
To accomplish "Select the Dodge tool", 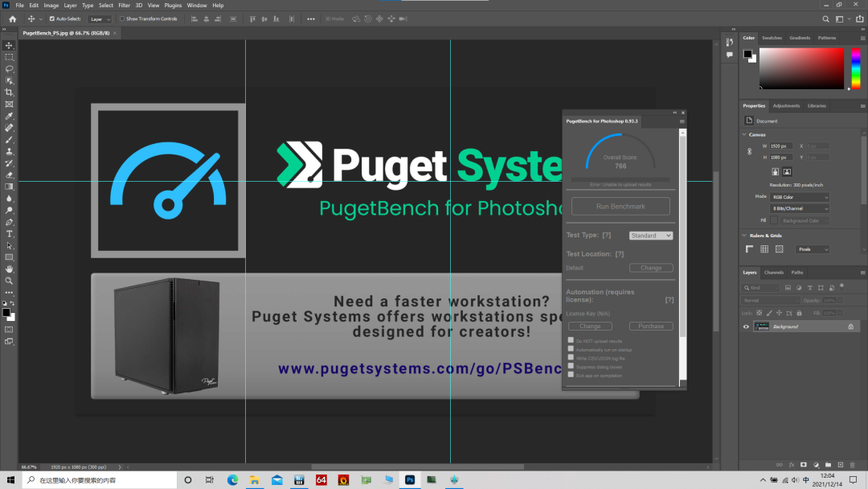I will point(10,210).
